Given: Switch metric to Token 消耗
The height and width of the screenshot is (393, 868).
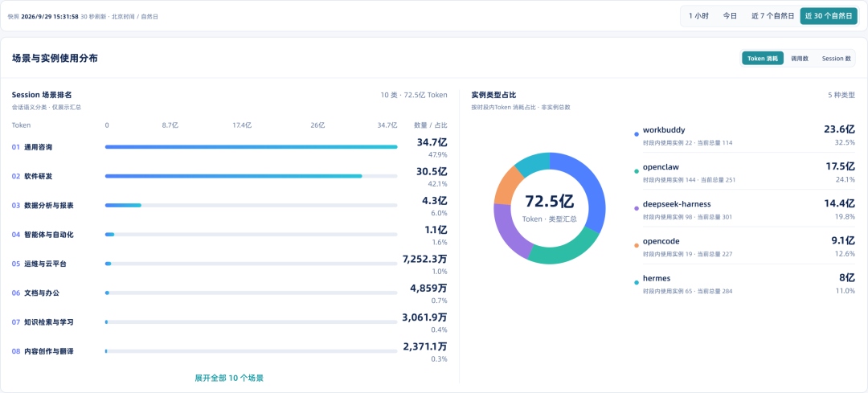Looking at the screenshot, I should coord(763,58).
